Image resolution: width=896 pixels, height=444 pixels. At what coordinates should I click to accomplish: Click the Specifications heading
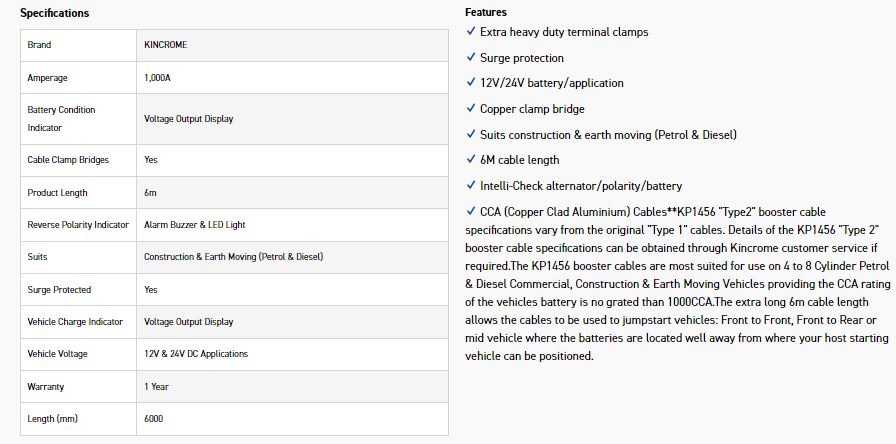[55, 13]
